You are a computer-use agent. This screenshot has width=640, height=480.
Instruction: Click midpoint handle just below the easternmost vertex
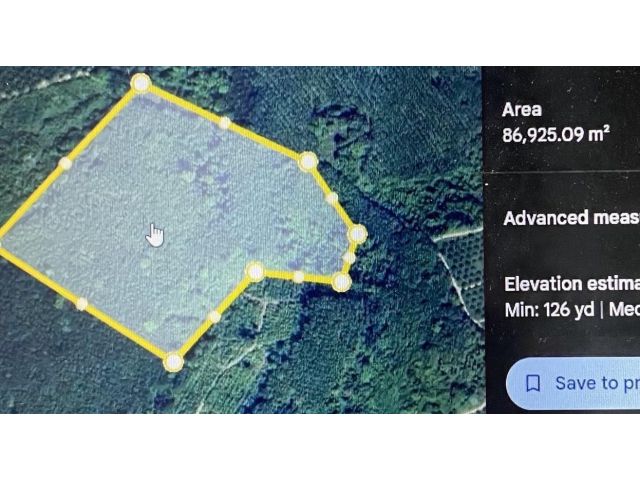coord(349,258)
